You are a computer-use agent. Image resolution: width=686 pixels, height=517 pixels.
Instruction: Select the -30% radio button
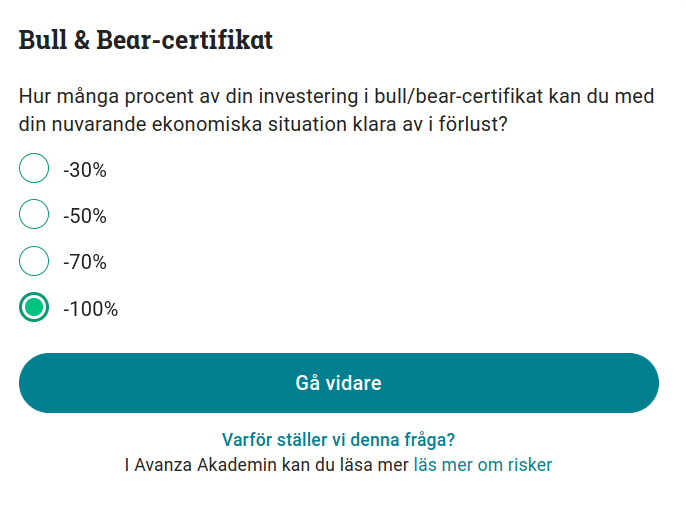(34, 169)
